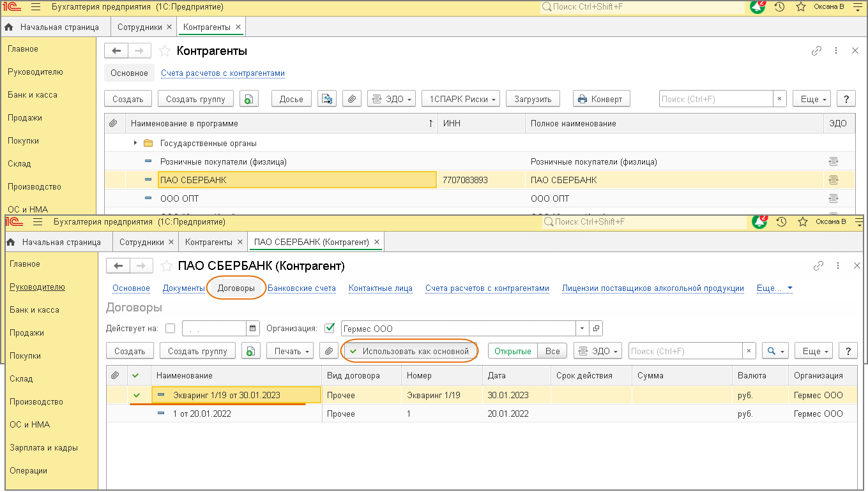Open the Еще dropdown in the Контрагенты toolbar
This screenshot has width=868, height=492.
click(x=812, y=99)
